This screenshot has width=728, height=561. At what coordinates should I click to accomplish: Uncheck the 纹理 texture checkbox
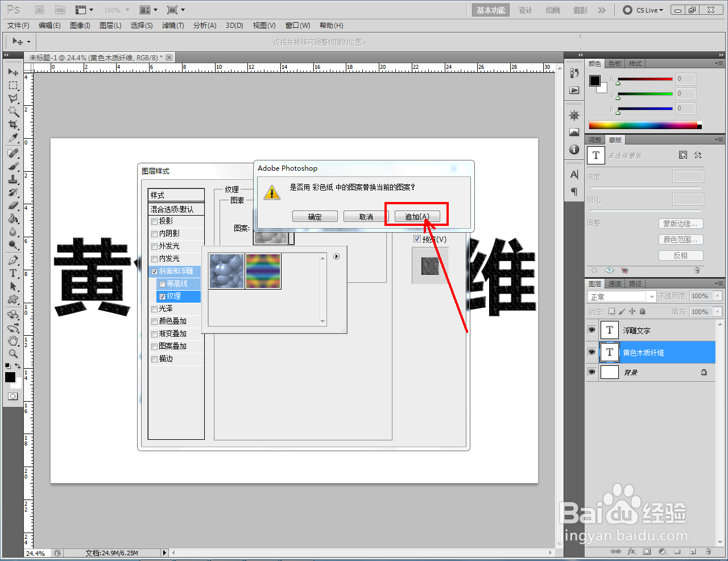tap(162, 296)
